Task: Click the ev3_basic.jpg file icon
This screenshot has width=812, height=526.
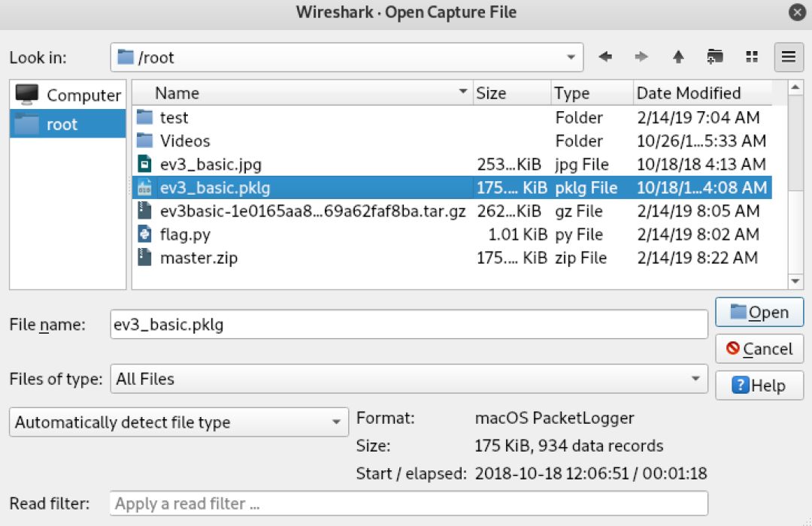Action: tap(144, 164)
